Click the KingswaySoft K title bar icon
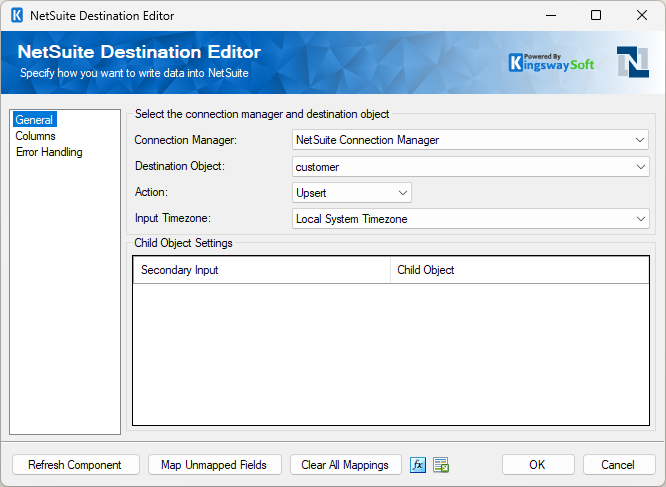Image resolution: width=666 pixels, height=487 pixels. point(17,16)
